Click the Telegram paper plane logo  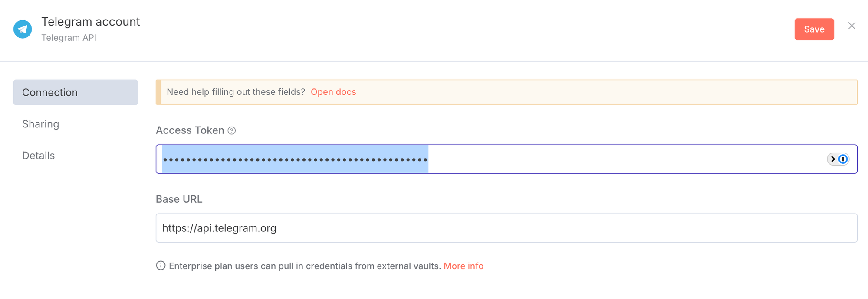[x=23, y=29]
